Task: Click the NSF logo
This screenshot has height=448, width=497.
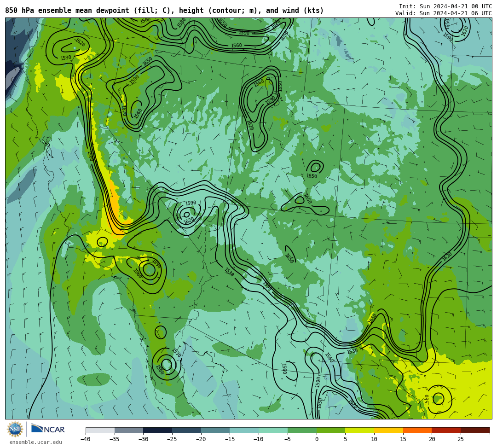Action: point(15,429)
